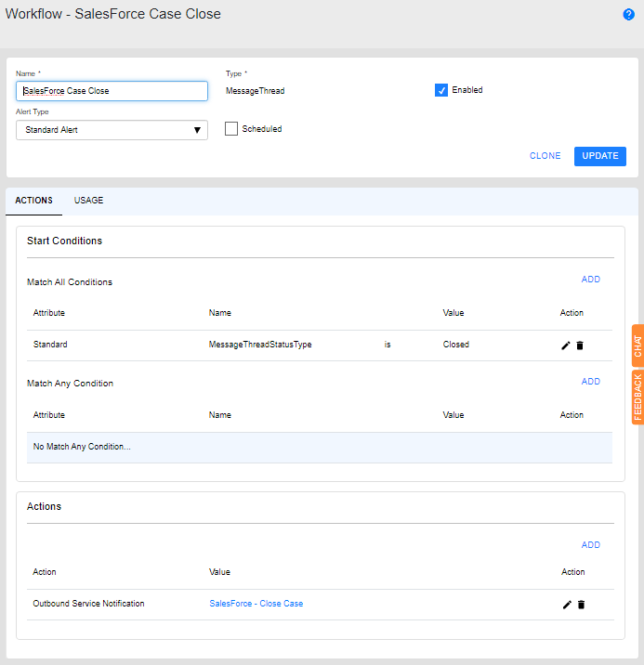
Task: Switch to the Usage tab
Action: click(x=89, y=201)
